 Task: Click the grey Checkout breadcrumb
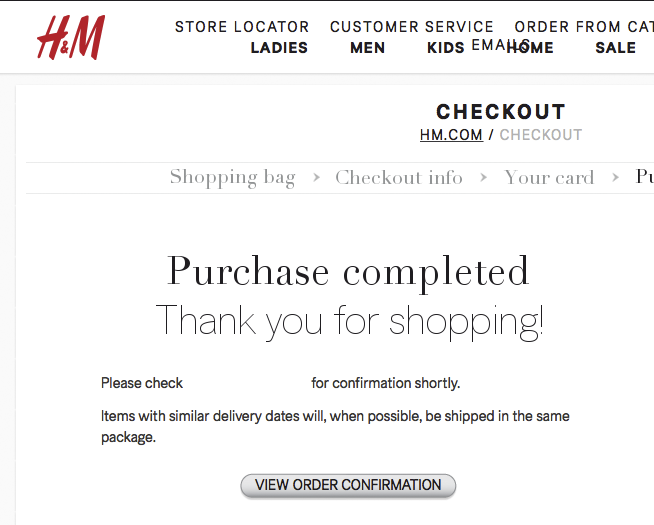[x=541, y=135]
